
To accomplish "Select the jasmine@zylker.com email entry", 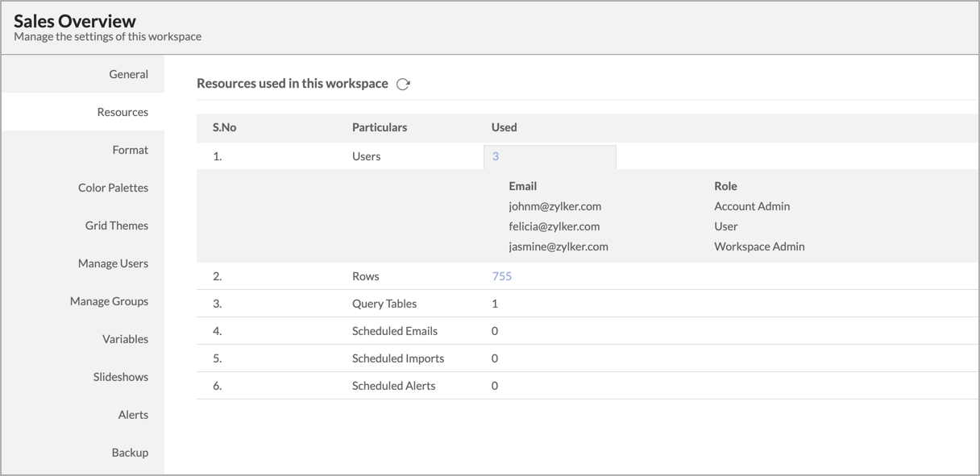I will (558, 246).
